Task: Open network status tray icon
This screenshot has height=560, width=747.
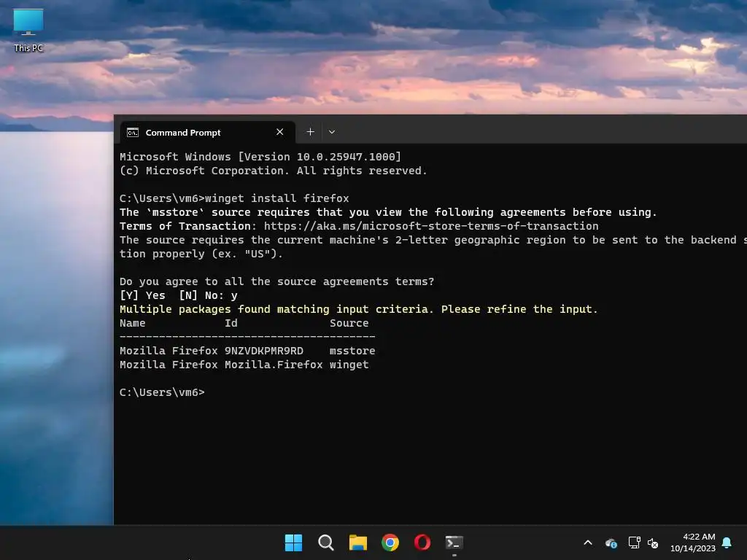Action: 634,542
